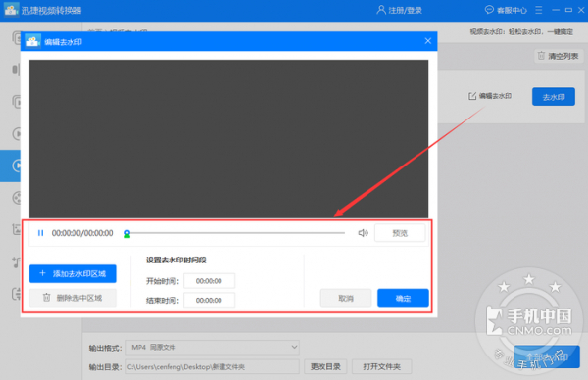Viewport: 588px width, 380px height.
Task: Click the blue 去水印 button
Action: point(554,97)
